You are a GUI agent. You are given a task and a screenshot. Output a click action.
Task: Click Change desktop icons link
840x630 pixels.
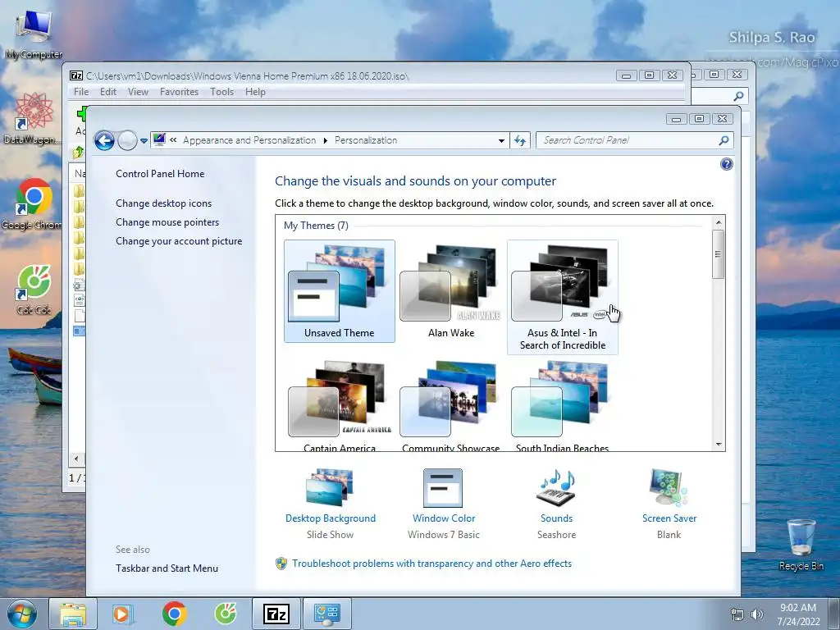point(163,203)
